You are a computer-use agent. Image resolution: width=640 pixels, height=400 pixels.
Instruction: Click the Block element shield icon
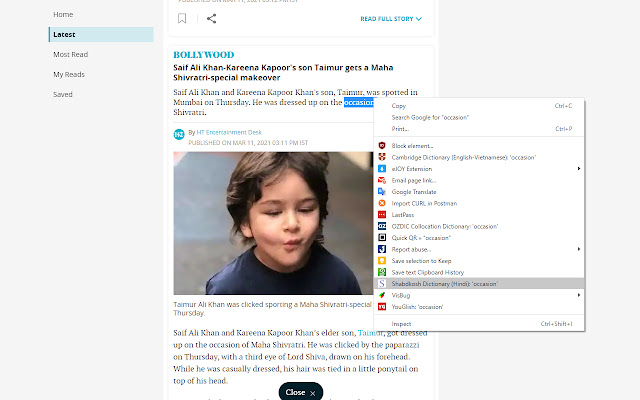382,146
